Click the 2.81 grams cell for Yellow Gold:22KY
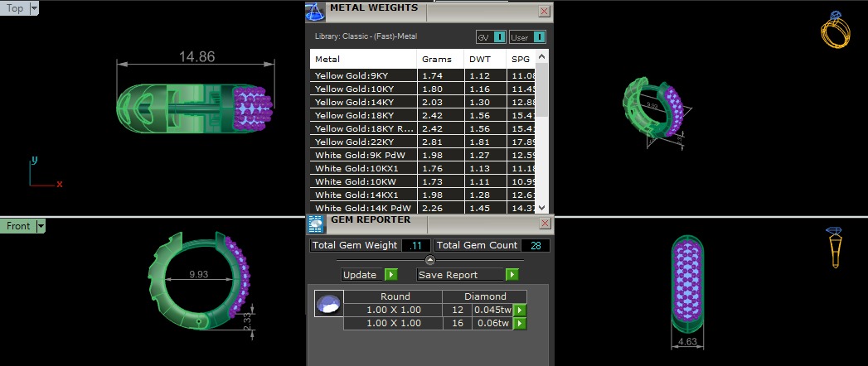 tap(441, 142)
